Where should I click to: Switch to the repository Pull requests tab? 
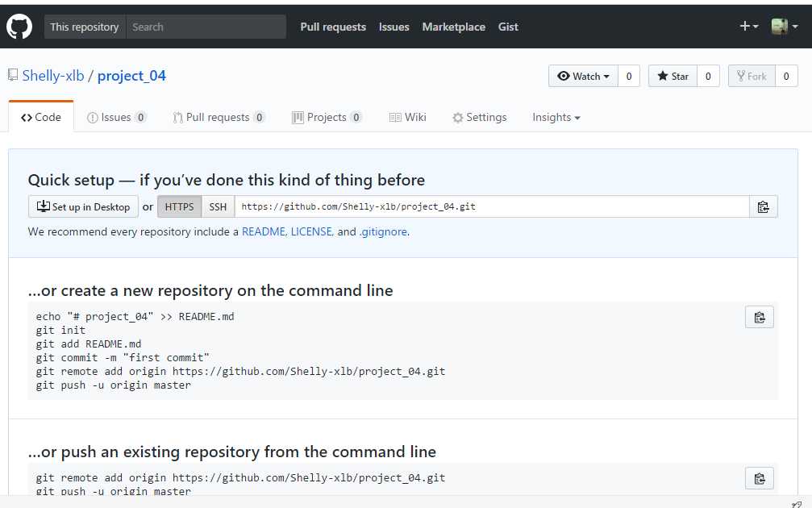point(219,118)
